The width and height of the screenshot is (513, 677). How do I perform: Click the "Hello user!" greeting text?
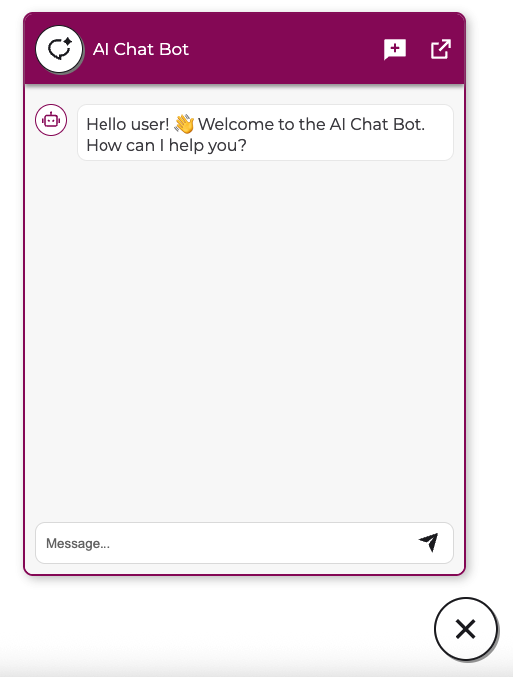coord(128,124)
